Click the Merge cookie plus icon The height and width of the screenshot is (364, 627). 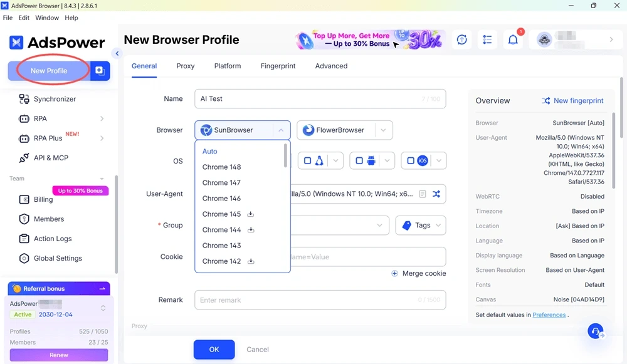[394, 273]
